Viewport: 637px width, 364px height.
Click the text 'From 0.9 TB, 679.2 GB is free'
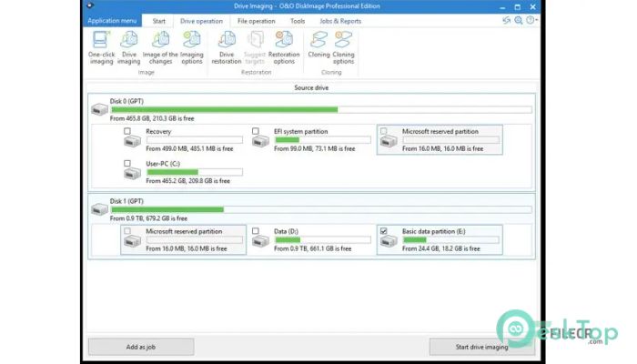click(x=148, y=218)
